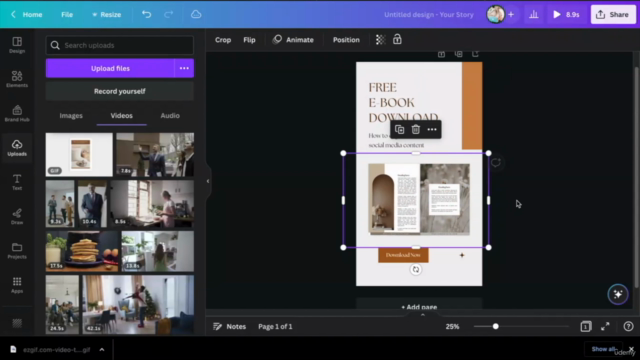Open the transparency checkerboard icon

[x=380, y=40]
